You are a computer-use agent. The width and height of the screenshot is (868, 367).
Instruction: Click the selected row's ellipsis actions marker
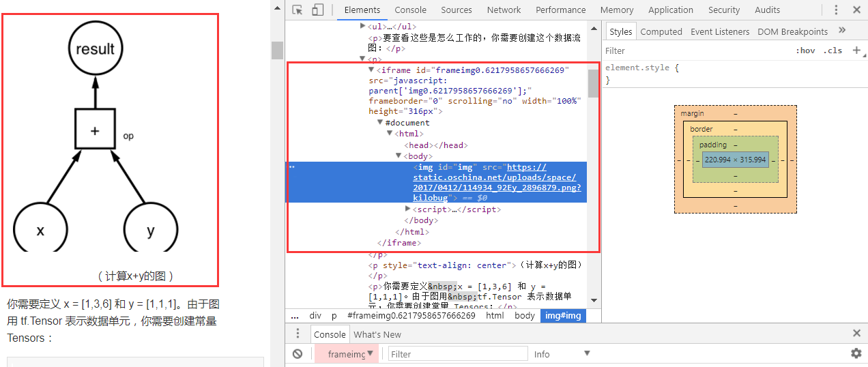click(x=292, y=167)
